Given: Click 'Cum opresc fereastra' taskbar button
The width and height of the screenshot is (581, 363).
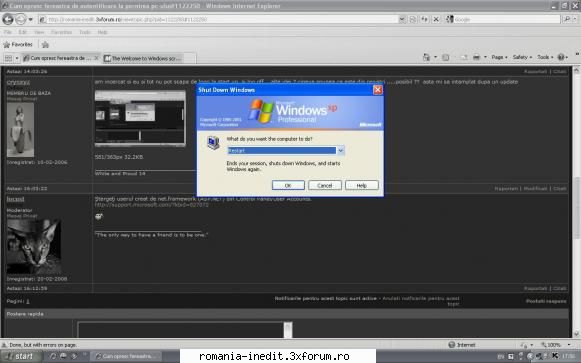Looking at the screenshot, I should click(x=126, y=356).
